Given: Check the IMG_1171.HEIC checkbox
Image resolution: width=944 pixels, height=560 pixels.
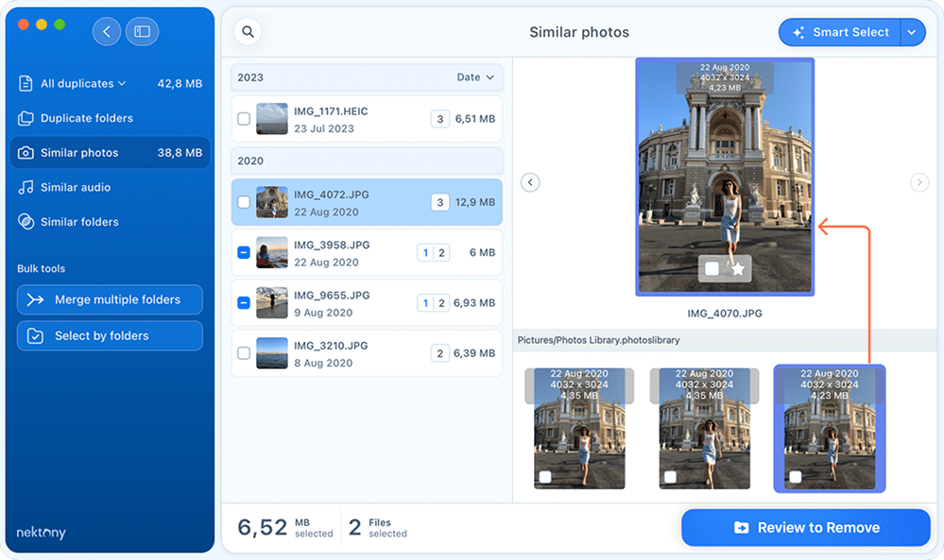Looking at the screenshot, I should pos(243,118).
